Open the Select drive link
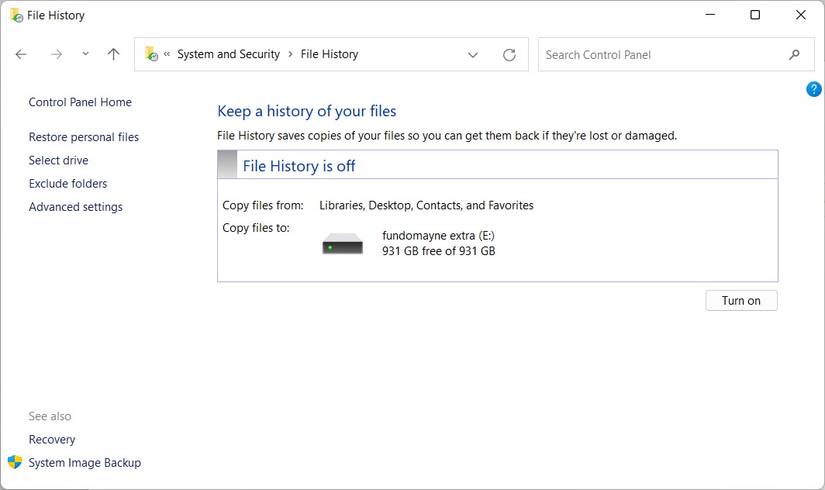The image size is (825, 490). click(58, 160)
